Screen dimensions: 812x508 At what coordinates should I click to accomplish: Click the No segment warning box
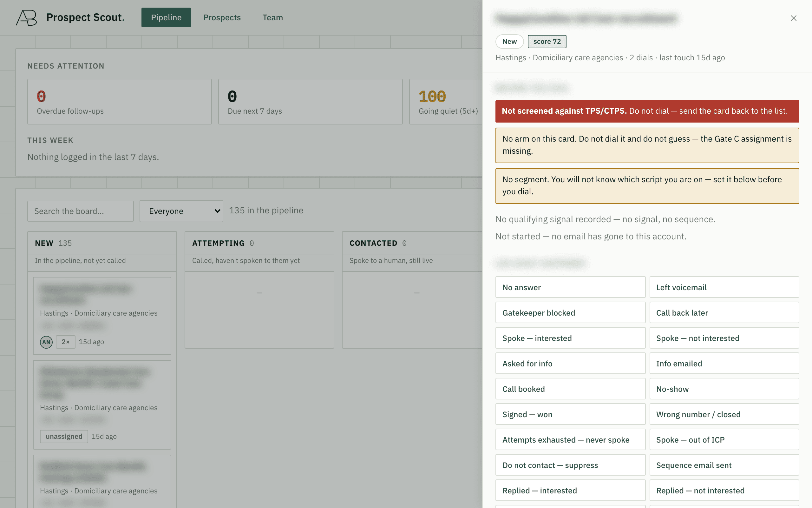coord(647,186)
